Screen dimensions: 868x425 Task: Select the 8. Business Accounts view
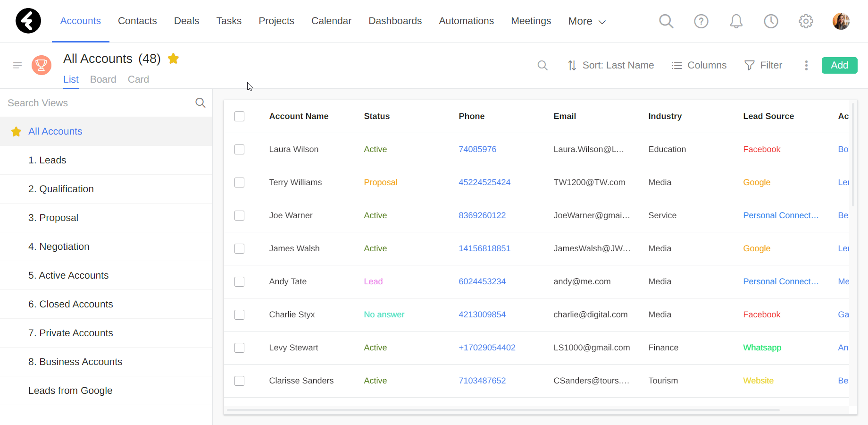click(106, 362)
